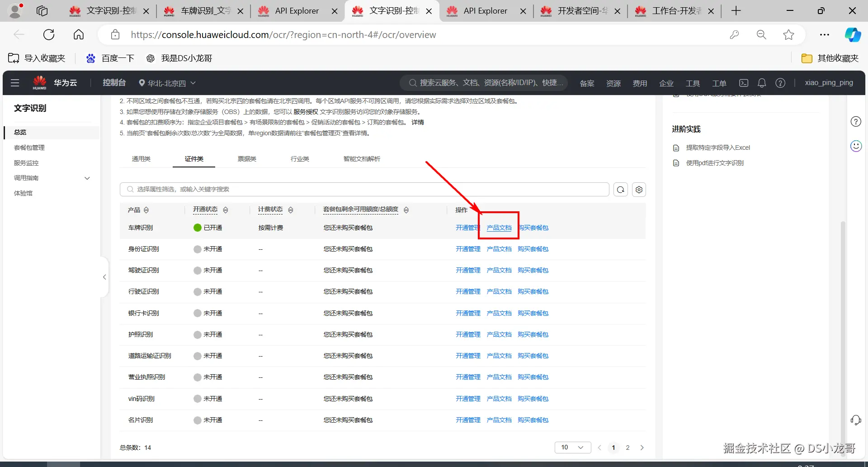Reload the browser page
868x467 pixels.
coord(49,34)
